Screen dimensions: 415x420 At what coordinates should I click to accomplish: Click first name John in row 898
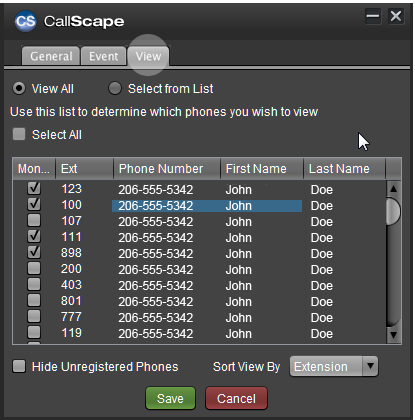tap(238, 254)
